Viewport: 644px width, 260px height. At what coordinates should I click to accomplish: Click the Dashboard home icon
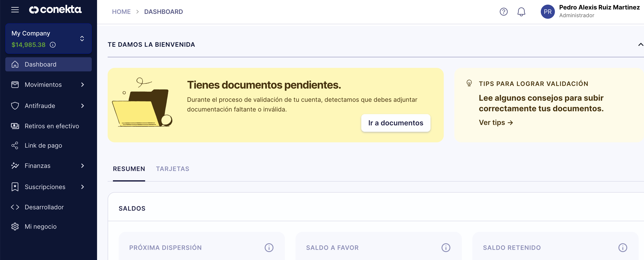(15, 64)
